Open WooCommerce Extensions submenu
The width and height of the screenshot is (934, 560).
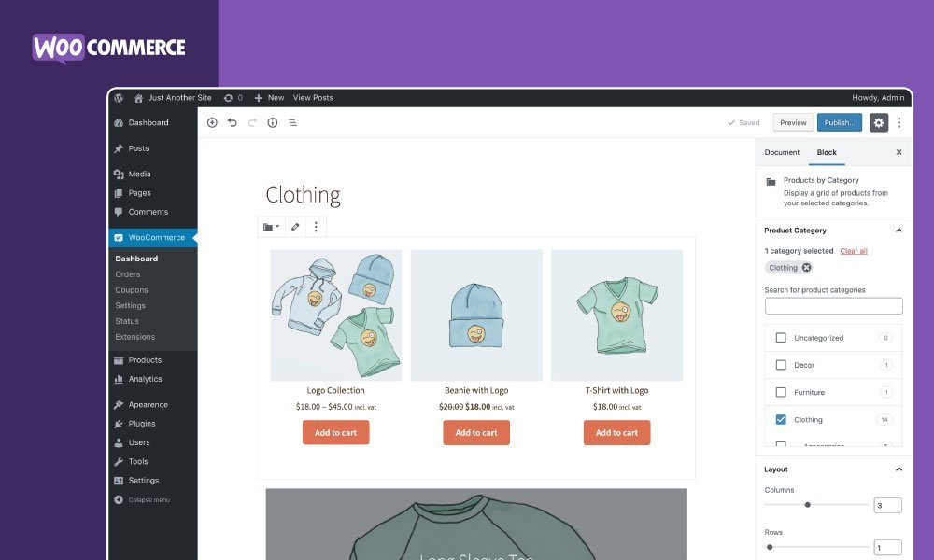click(x=135, y=337)
